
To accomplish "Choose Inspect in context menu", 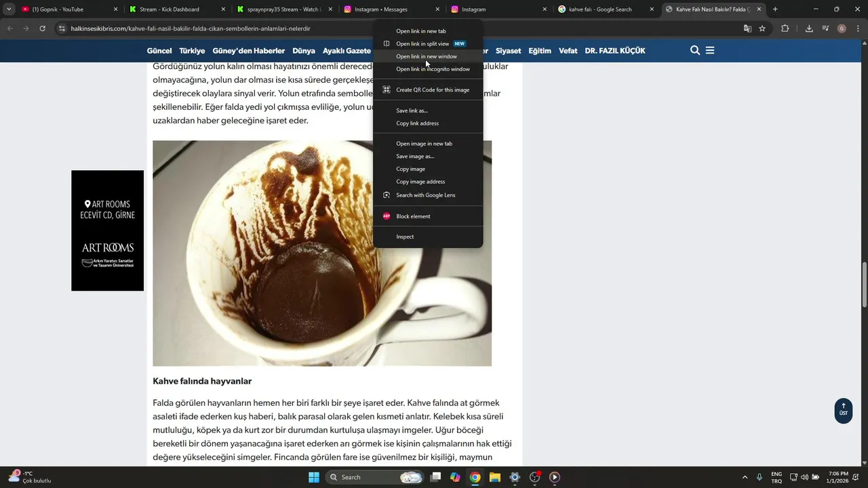I will coord(428,237).
